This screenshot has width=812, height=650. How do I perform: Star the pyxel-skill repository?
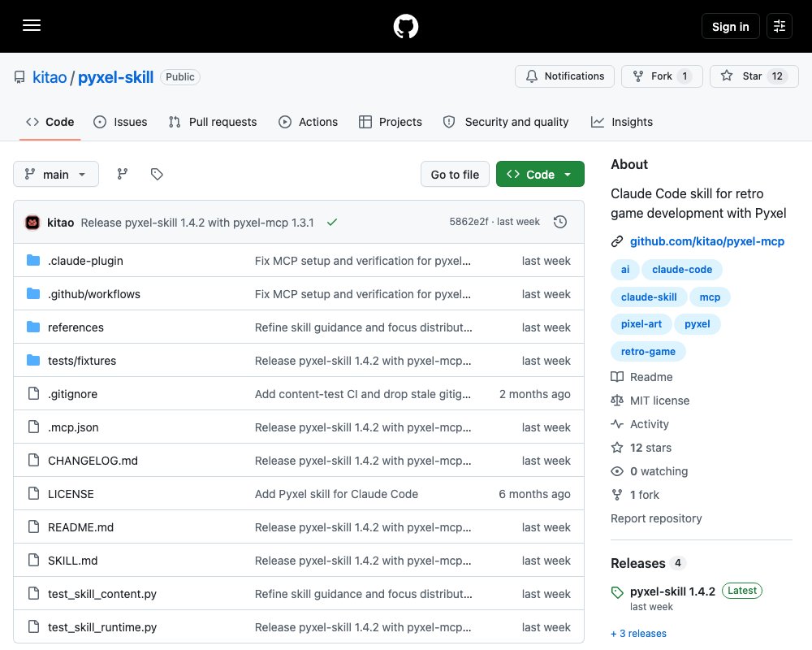754,76
